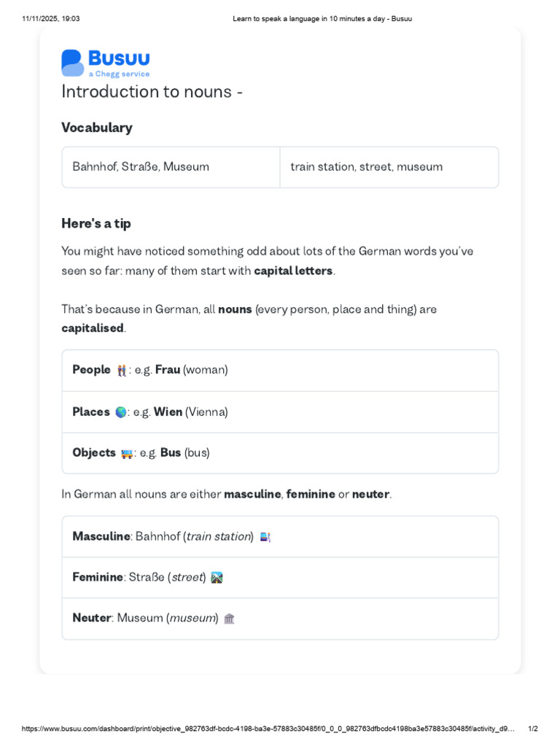Image resolution: width=560 pixels, height=747 pixels.
Task: Click the Busuu wordmark text
Action: tap(119, 58)
